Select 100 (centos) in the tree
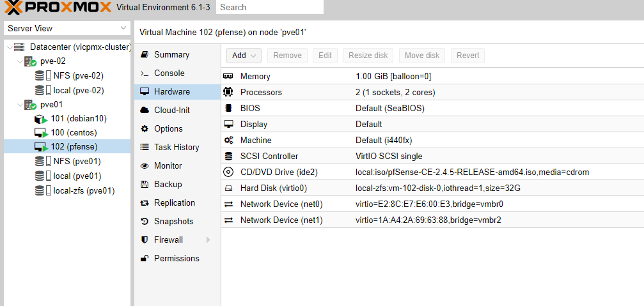This screenshot has height=306, width=644. click(x=74, y=134)
